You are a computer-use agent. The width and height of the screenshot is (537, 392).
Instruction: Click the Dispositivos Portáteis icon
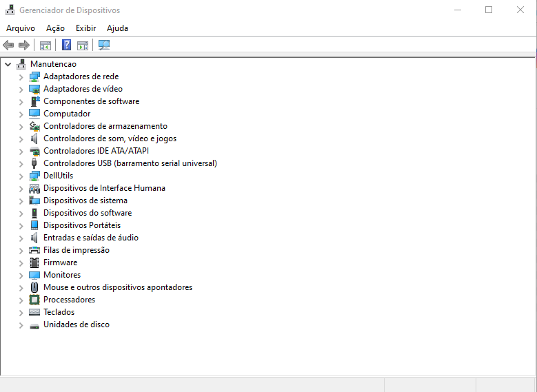coord(34,225)
